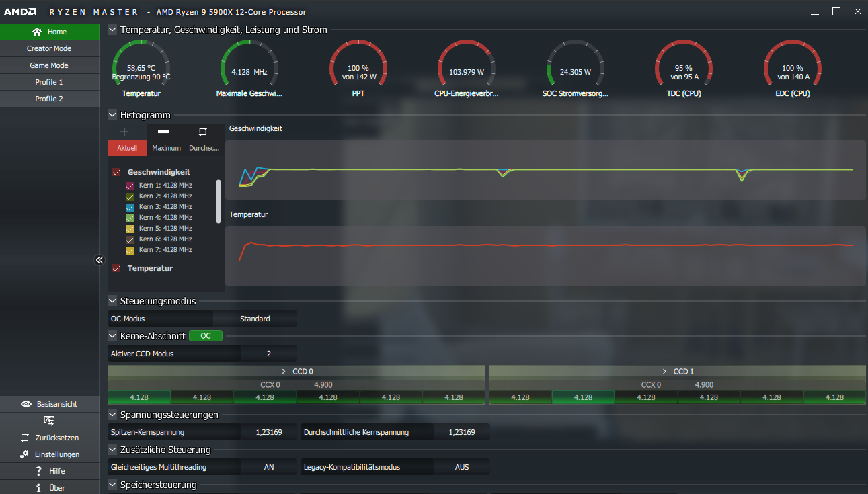Expand the CCD 0 chevron

point(284,371)
